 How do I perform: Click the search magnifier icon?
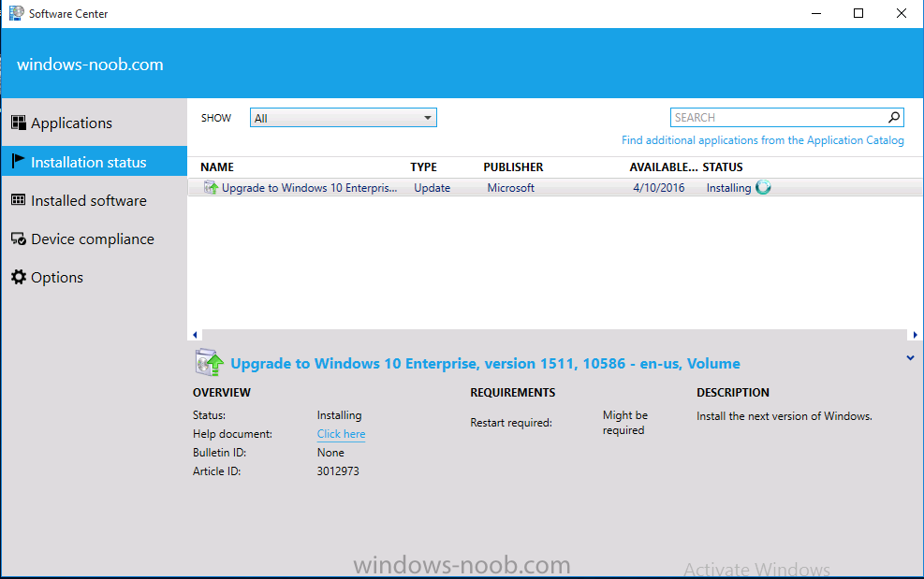[894, 117]
